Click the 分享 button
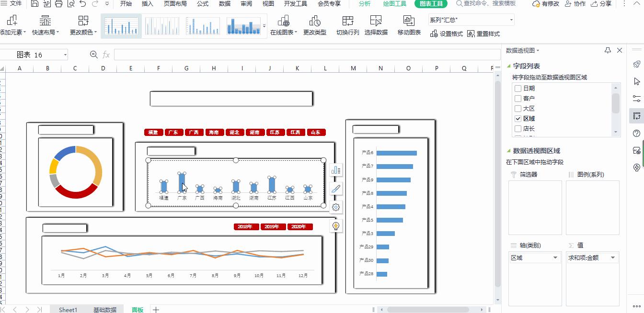 pos(601,3)
